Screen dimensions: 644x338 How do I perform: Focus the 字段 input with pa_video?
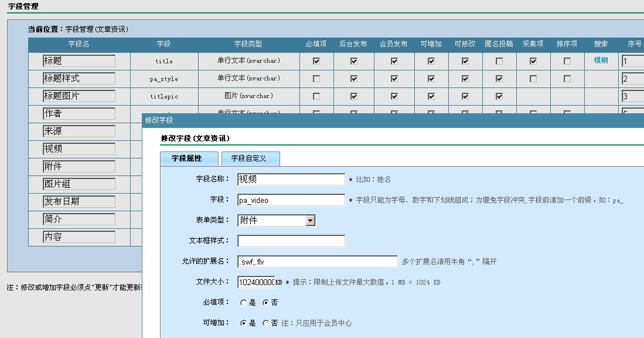(291, 200)
